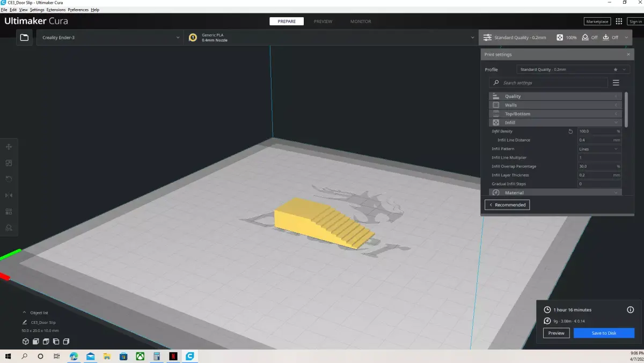
Task: Collapse the Infill settings category
Action: click(555, 123)
